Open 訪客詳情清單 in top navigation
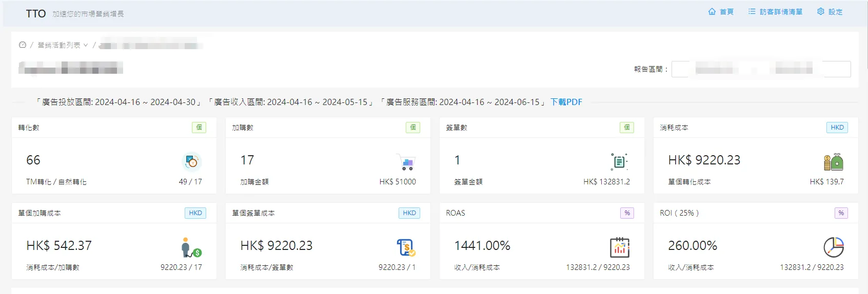The image size is (868, 294). 775,12
